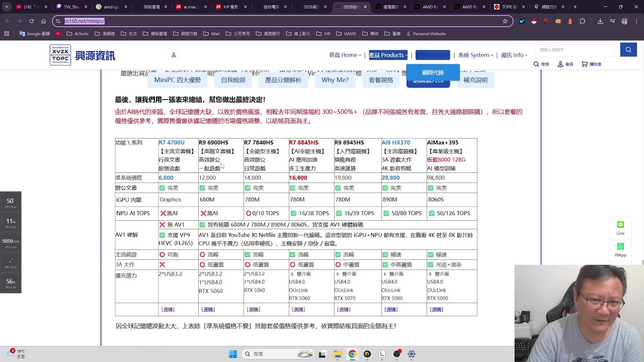The image size is (644, 362).
Task: Open the extensions puzzle icon
Action: tap(582, 21)
